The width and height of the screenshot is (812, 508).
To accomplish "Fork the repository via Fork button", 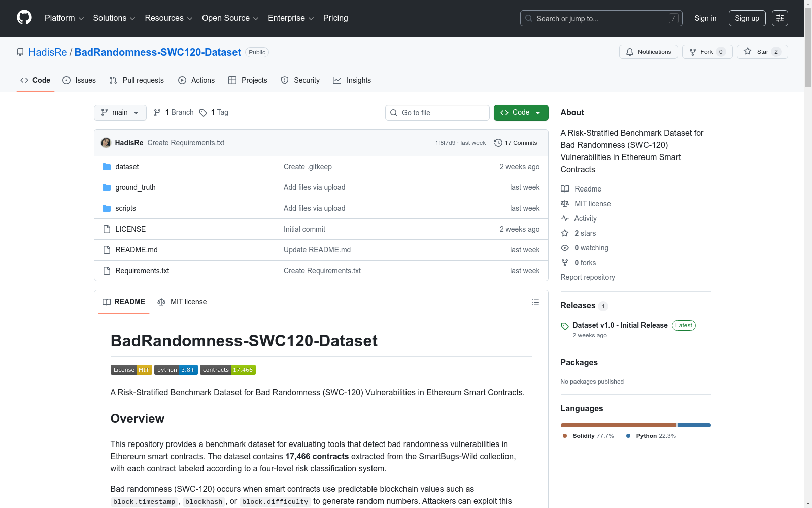I will [707, 52].
